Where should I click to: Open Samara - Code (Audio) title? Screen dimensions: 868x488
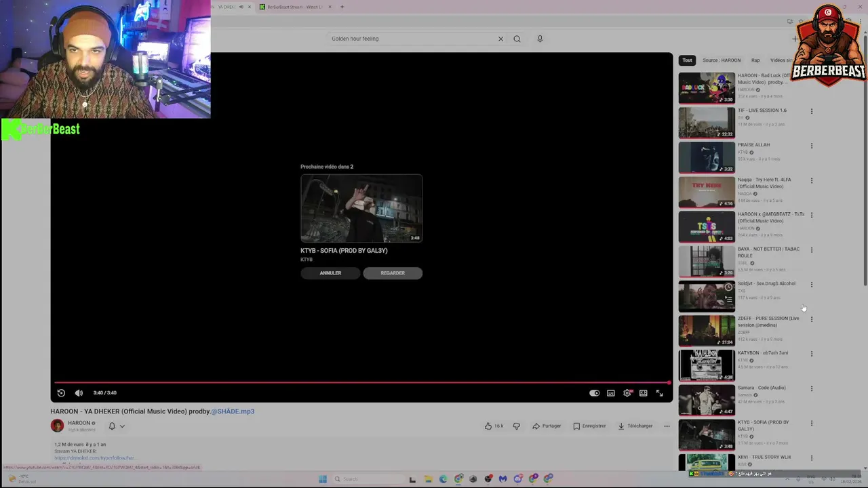tap(762, 388)
